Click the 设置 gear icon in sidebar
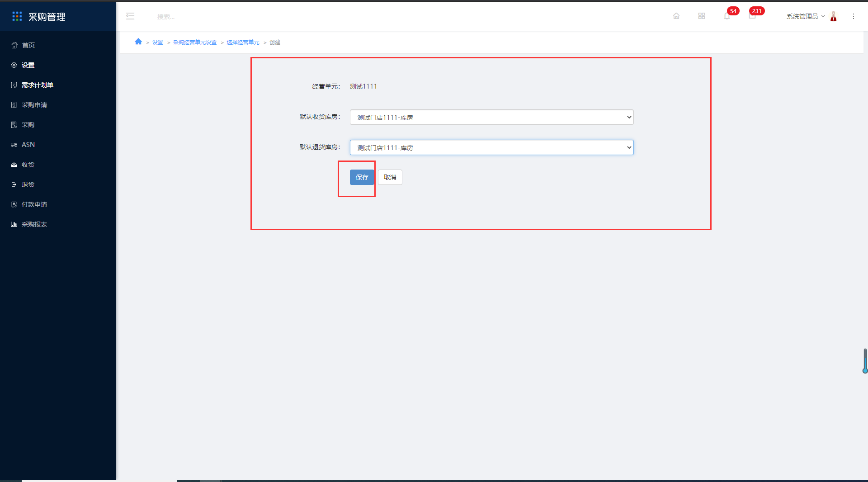Screen dimensions: 868x482 14,65
